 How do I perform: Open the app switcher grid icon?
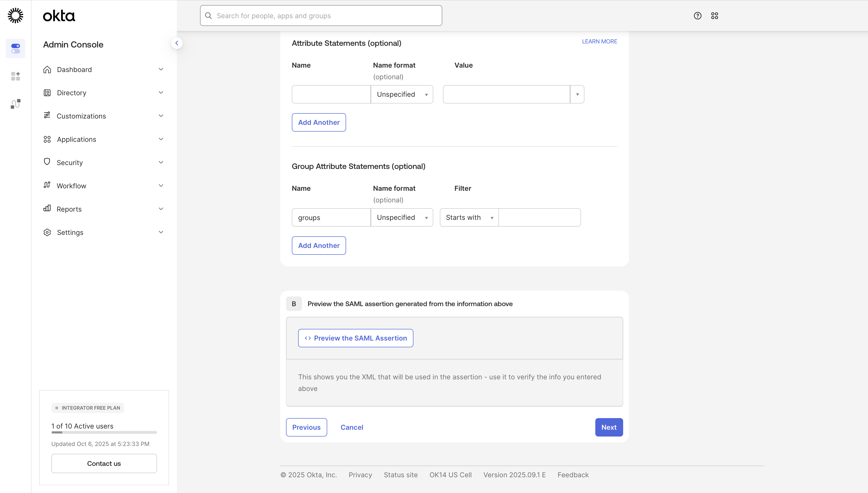tap(715, 15)
